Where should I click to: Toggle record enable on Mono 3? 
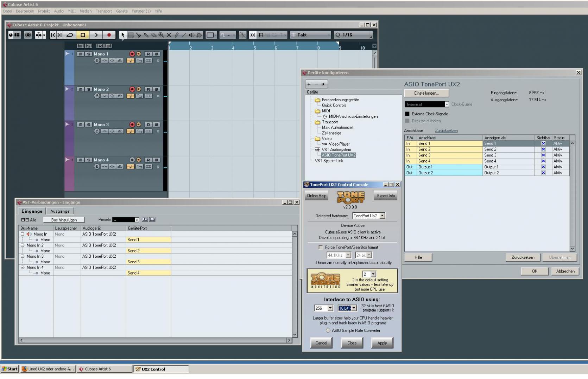[x=132, y=124]
